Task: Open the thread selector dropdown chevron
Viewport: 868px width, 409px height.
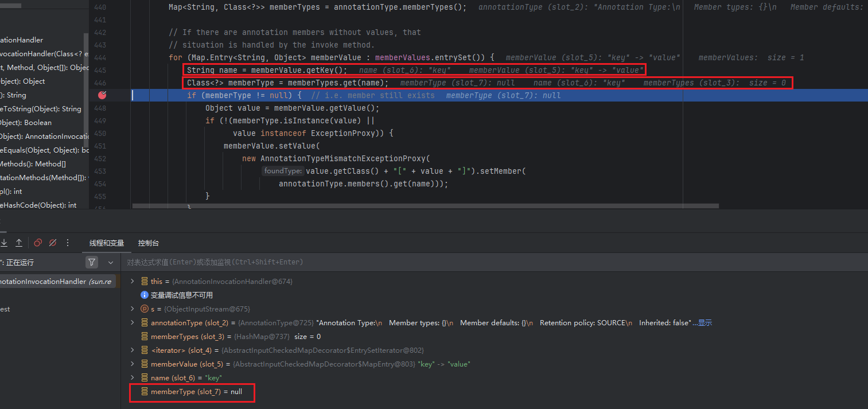Action: 111,262
